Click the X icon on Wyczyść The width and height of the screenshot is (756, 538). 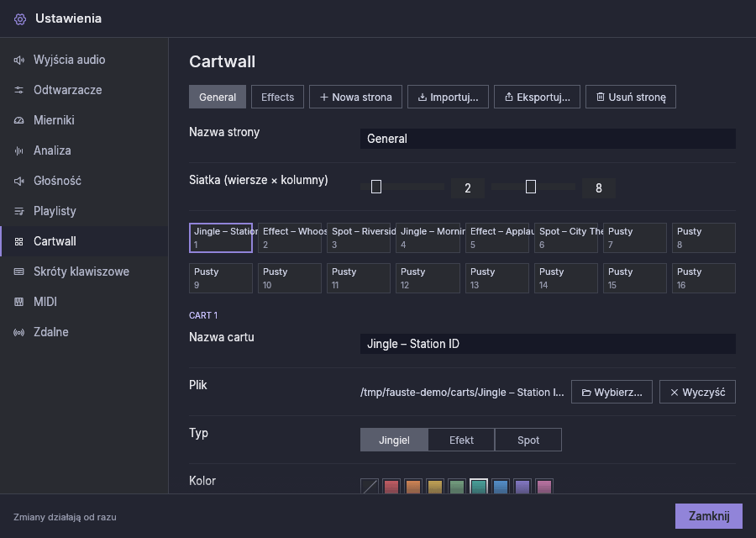675,393
